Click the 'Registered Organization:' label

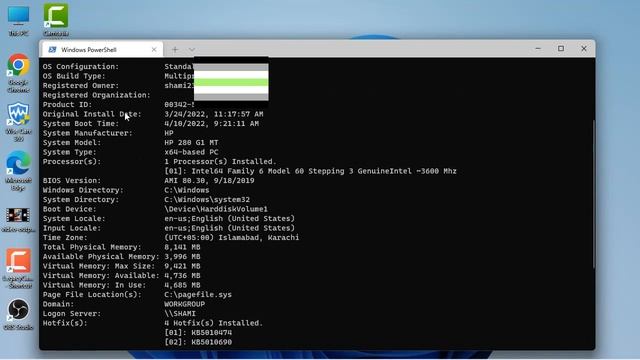(x=96, y=95)
